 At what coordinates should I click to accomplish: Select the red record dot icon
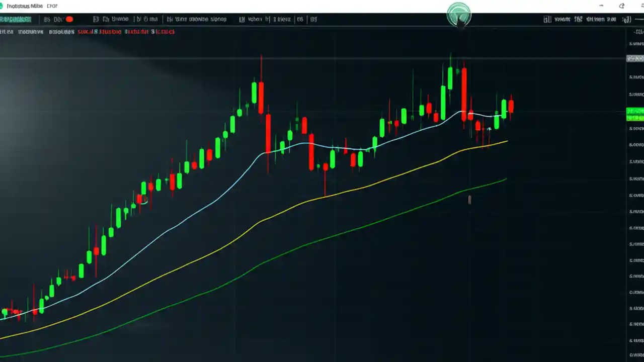69,19
